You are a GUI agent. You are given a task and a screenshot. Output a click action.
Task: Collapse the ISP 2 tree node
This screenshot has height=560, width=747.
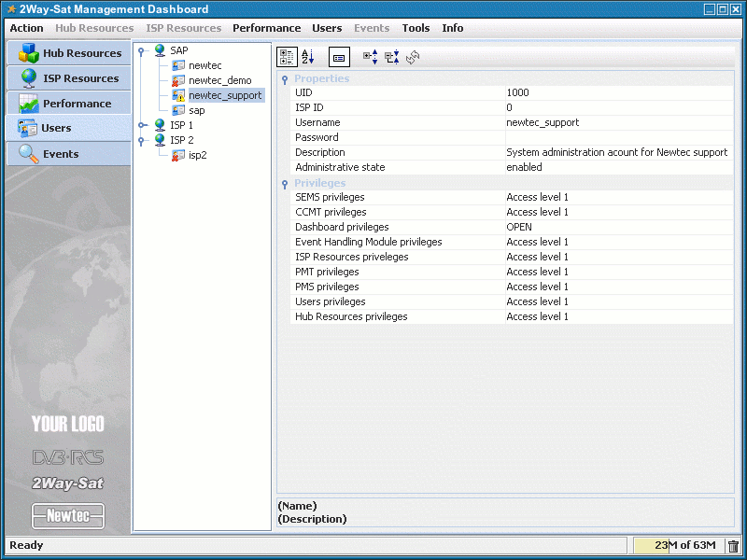[141, 141]
